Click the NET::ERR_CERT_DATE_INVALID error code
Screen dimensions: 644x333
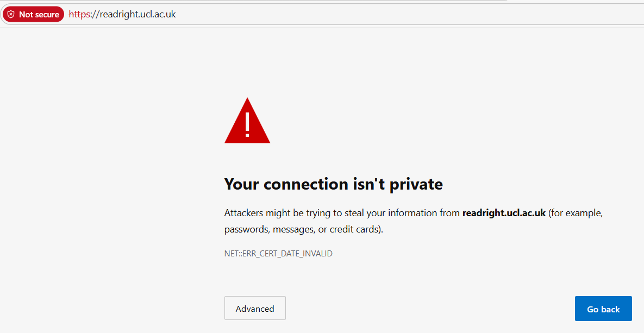pyautogui.click(x=278, y=254)
